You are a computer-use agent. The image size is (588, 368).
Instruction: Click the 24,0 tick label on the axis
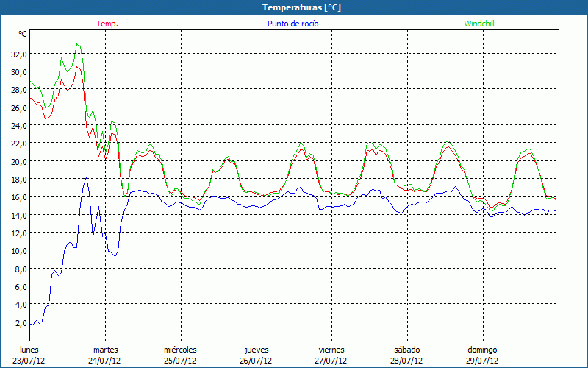click(x=18, y=125)
